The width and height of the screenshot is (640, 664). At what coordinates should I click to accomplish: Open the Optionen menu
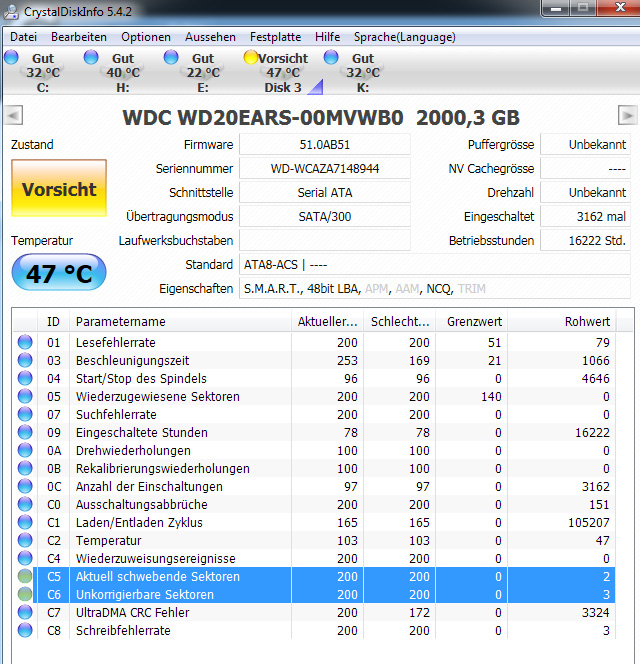[x=146, y=37]
